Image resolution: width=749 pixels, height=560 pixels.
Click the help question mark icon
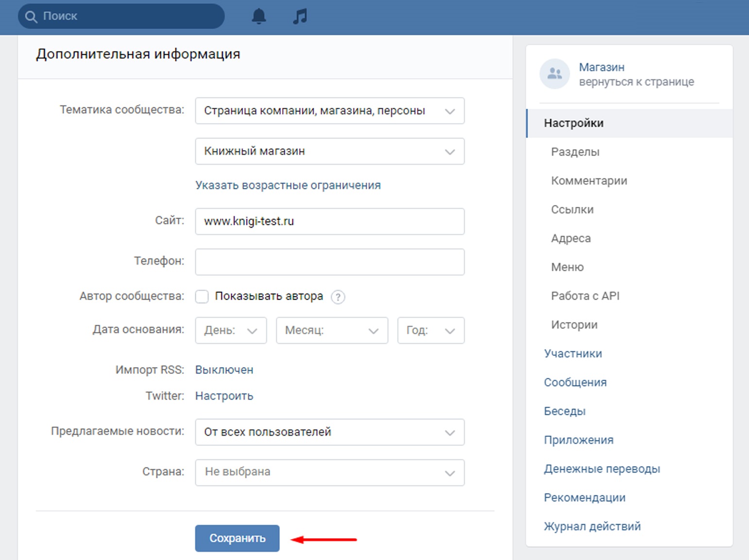[x=338, y=297]
